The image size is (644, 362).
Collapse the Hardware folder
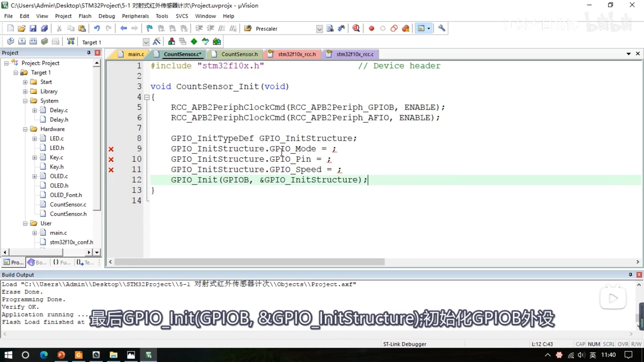click(25, 129)
